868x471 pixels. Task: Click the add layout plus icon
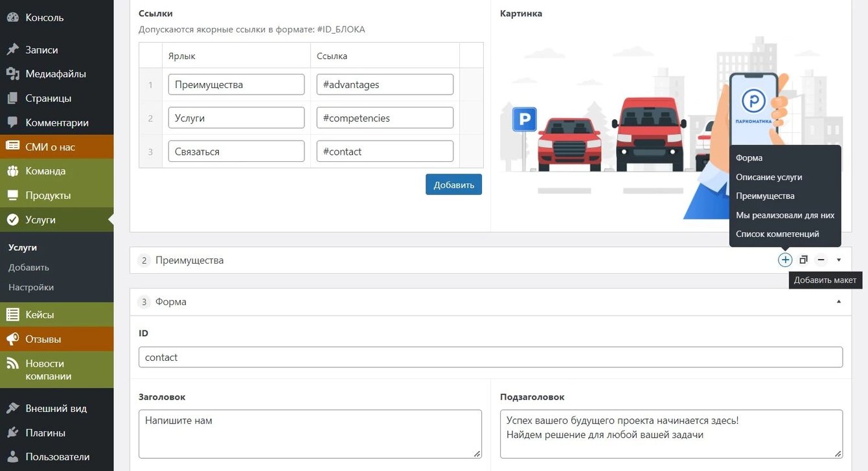click(785, 260)
